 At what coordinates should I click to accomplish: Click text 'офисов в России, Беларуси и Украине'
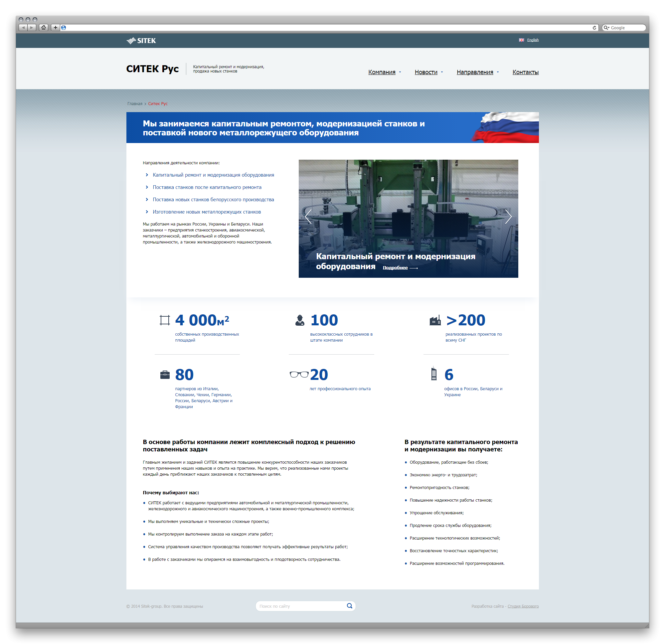pyautogui.click(x=473, y=392)
